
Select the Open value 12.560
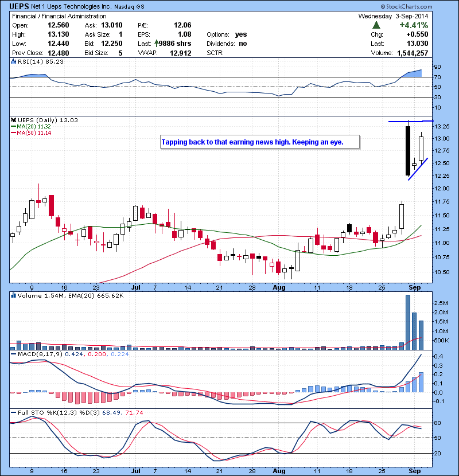[59, 25]
